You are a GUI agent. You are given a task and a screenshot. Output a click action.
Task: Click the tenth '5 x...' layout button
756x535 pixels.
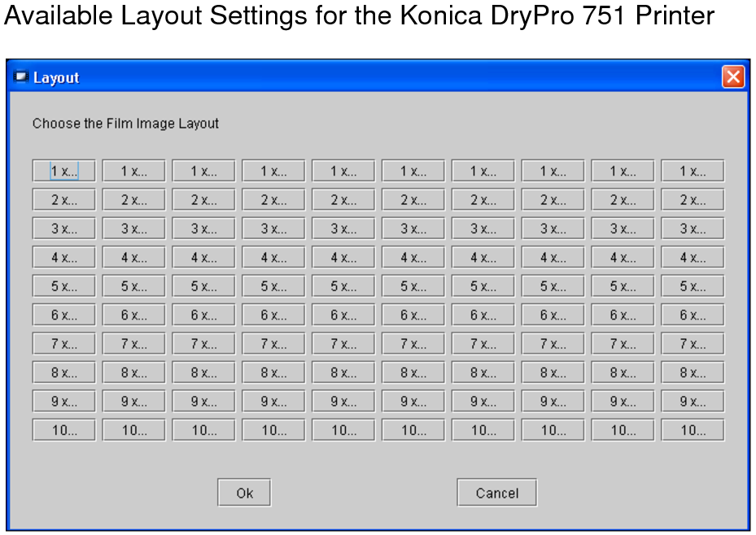pyautogui.click(x=693, y=286)
